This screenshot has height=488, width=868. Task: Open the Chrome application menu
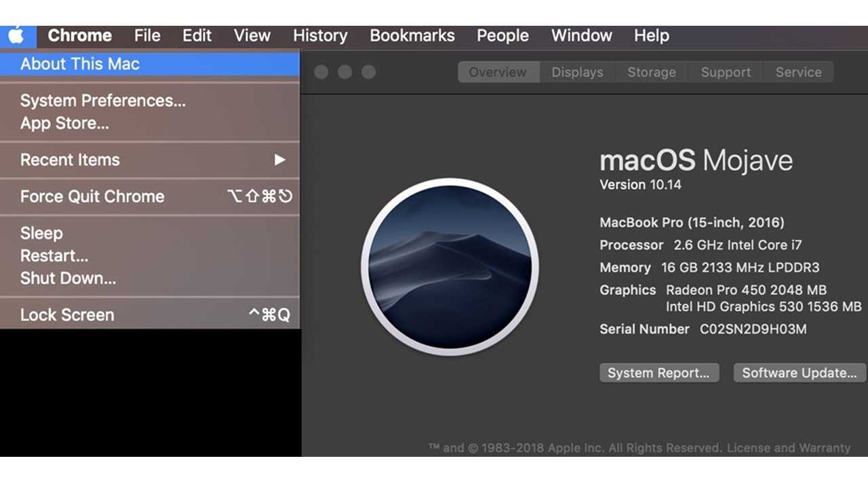tap(80, 35)
